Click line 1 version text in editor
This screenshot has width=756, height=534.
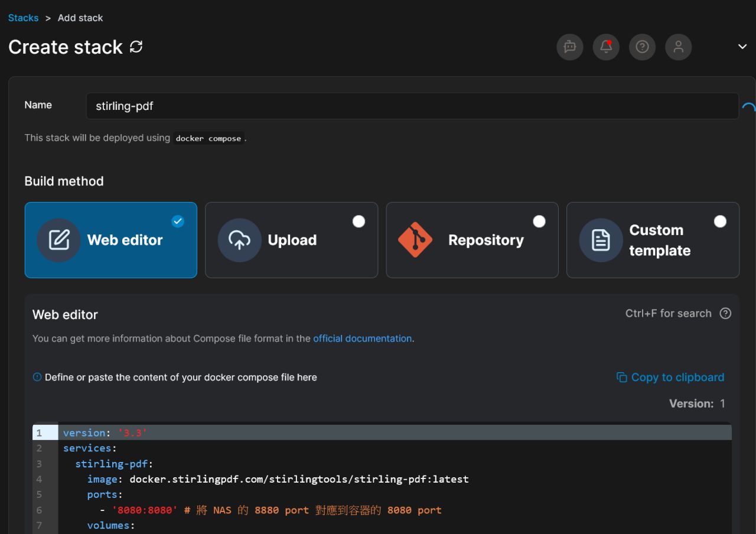pyautogui.click(x=105, y=432)
